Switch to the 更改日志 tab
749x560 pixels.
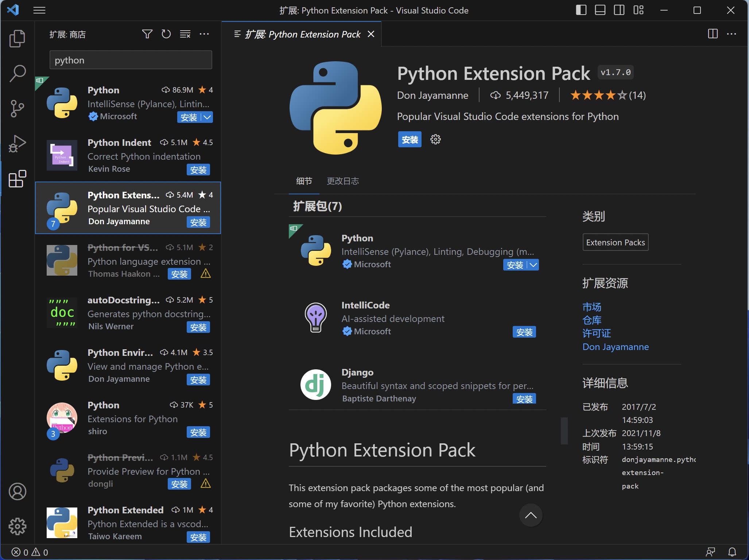(x=343, y=181)
